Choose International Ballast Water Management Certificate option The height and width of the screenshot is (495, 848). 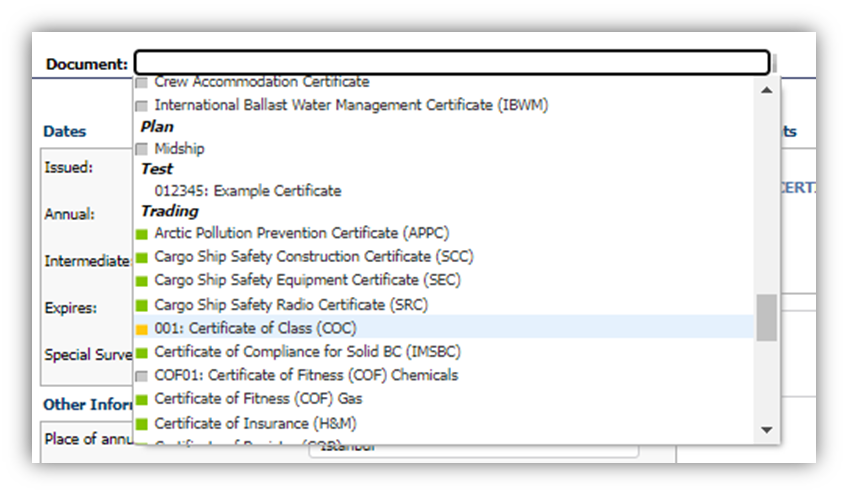pyautogui.click(x=351, y=105)
